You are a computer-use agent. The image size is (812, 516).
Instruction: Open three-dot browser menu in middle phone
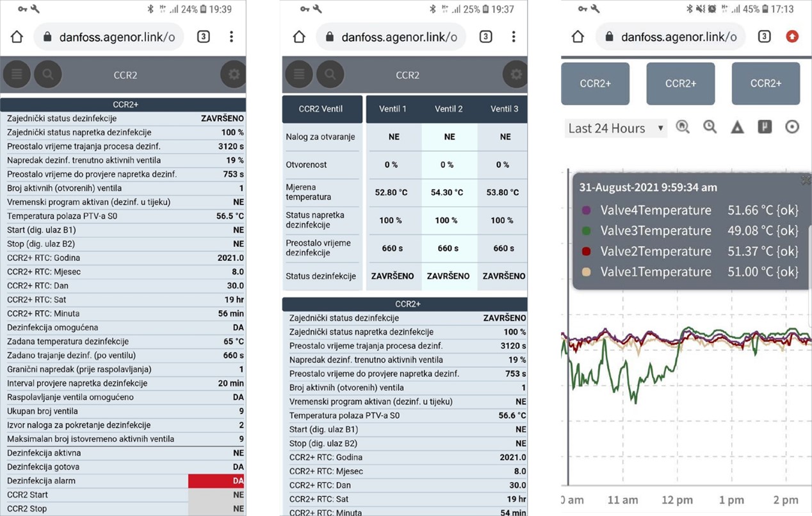pyautogui.click(x=514, y=37)
